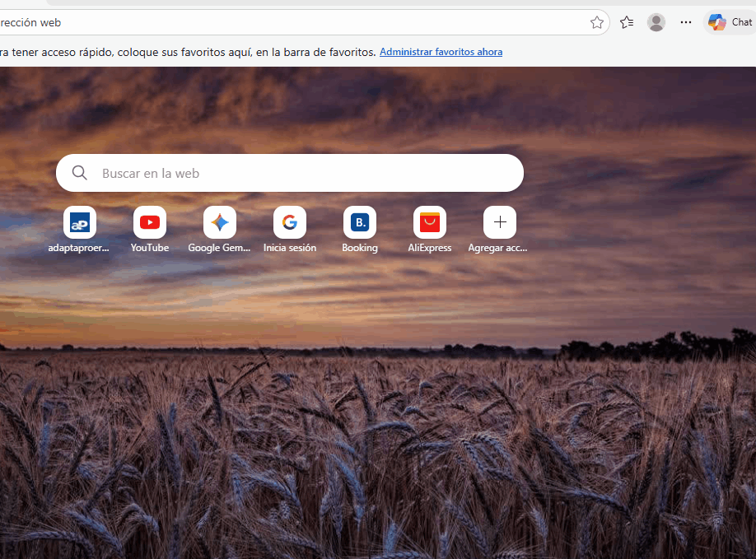Image resolution: width=756 pixels, height=559 pixels.
Task: Open the Booking shortcut icon
Action: (x=360, y=222)
